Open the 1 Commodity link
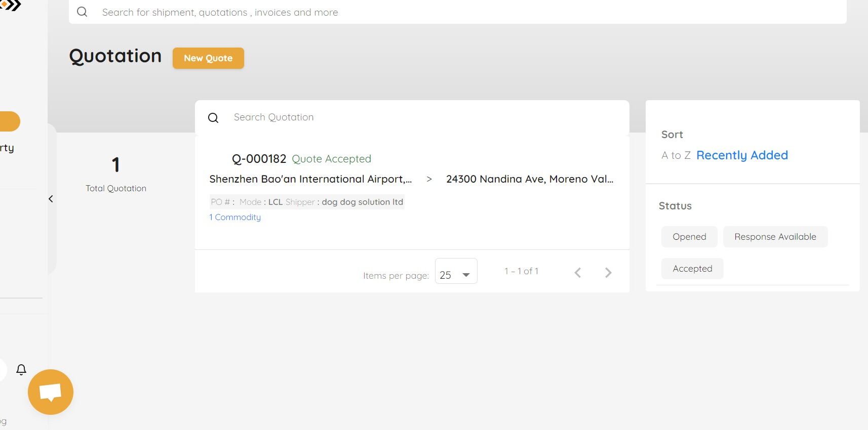868x430 pixels. tap(235, 217)
